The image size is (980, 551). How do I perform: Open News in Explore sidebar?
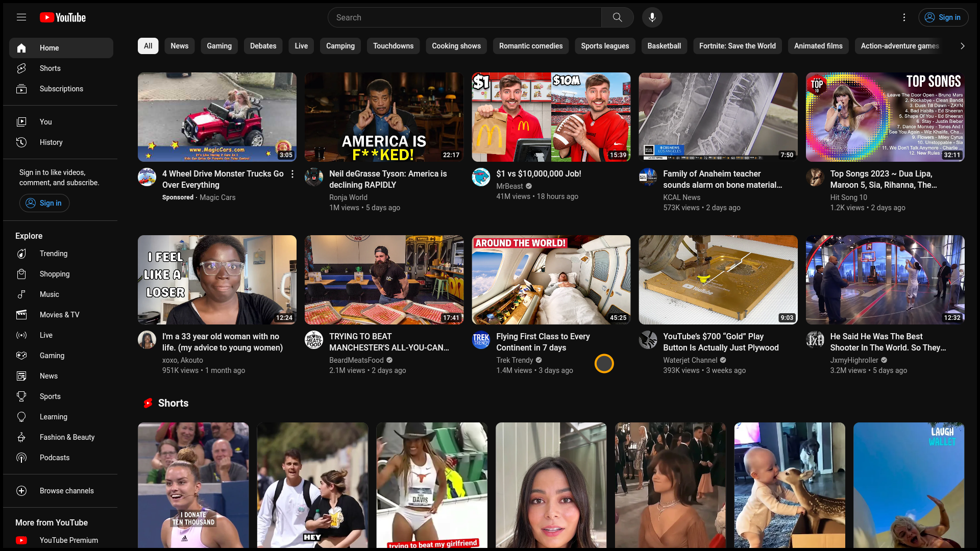pyautogui.click(x=61, y=376)
